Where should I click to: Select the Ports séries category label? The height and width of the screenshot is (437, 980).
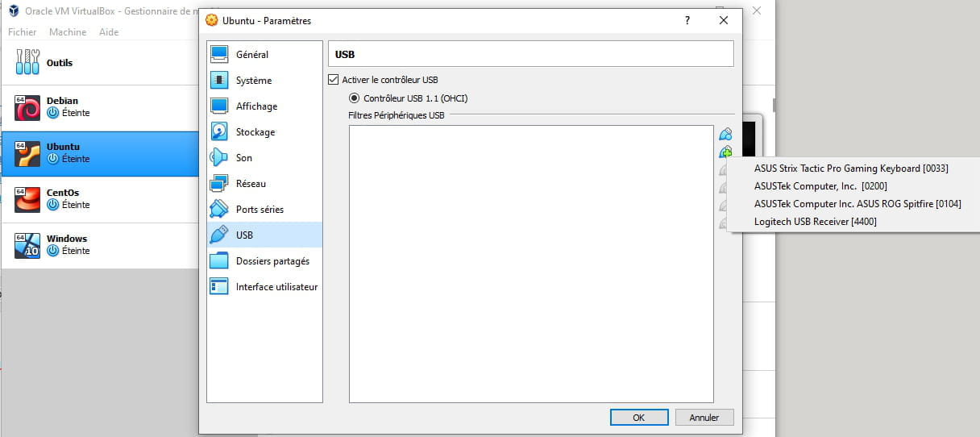pos(260,210)
